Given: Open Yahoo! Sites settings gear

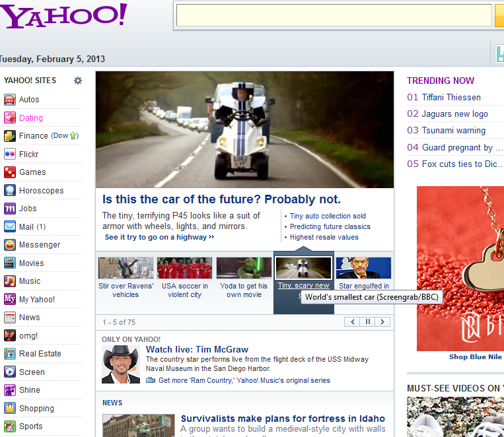Looking at the screenshot, I should click(78, 81).
